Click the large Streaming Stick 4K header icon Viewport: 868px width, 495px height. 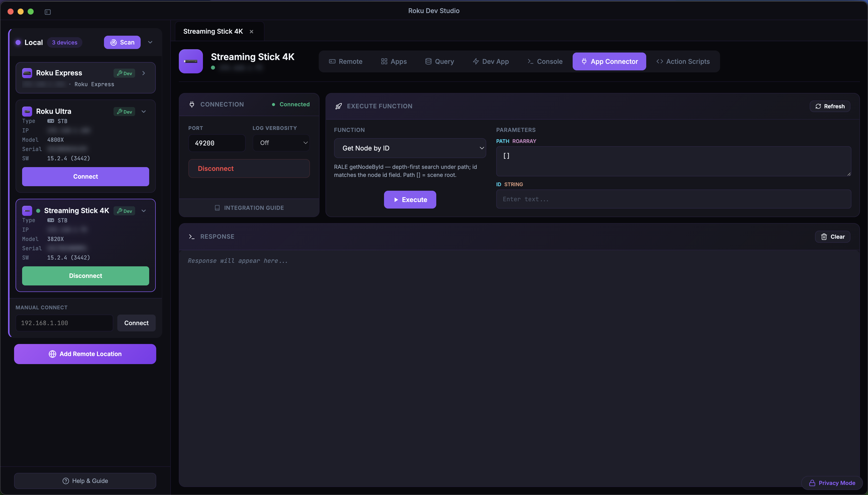coord(191,61)
